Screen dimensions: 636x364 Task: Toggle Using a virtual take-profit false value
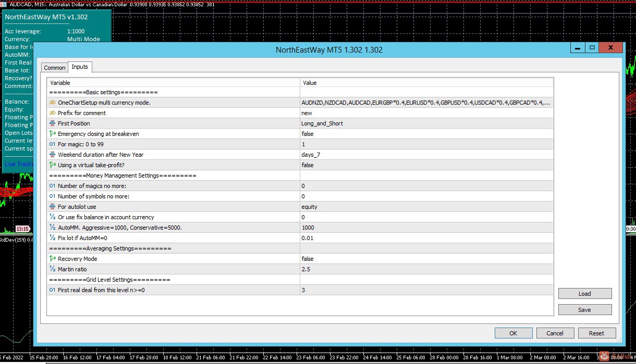pos(426,165)
